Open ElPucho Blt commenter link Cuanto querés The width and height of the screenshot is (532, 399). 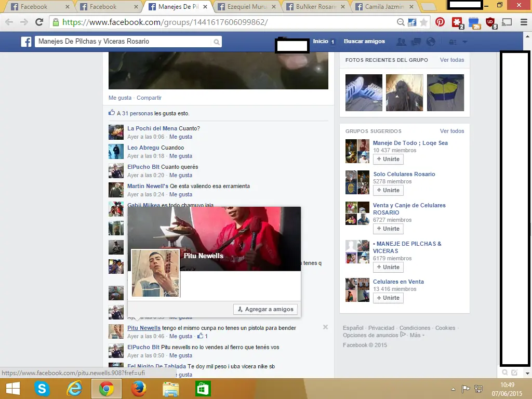pos(143,167)
